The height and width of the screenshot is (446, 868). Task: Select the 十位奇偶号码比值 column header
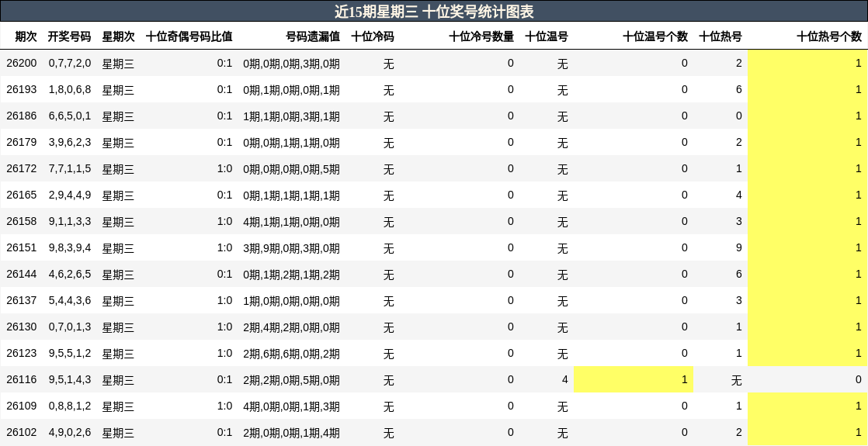pyautogui.click(x=189, y=36)
